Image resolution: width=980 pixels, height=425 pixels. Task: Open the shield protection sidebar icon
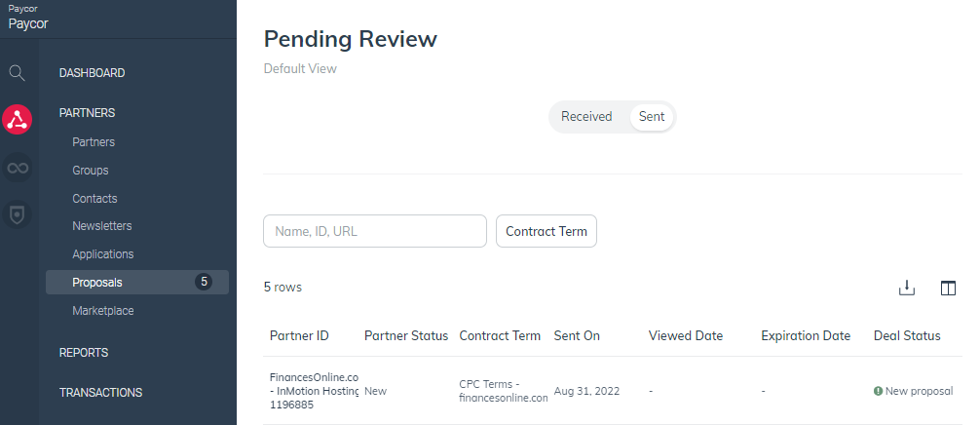[x=17, y=215]
